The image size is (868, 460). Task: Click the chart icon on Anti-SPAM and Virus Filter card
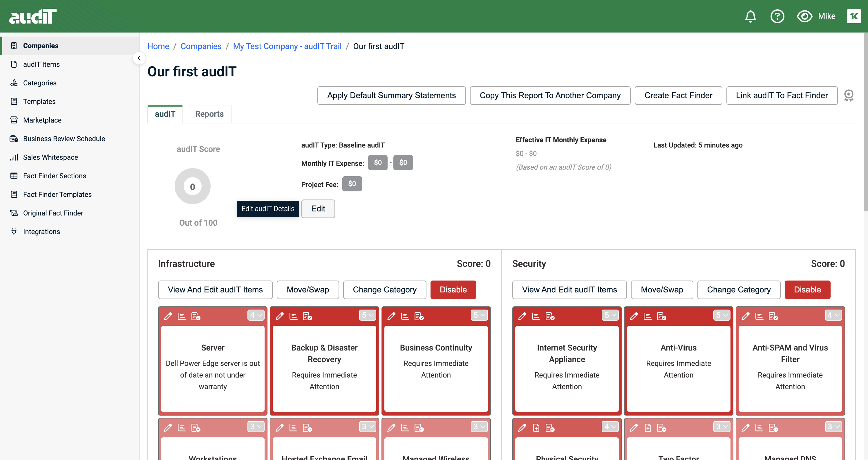759,316
